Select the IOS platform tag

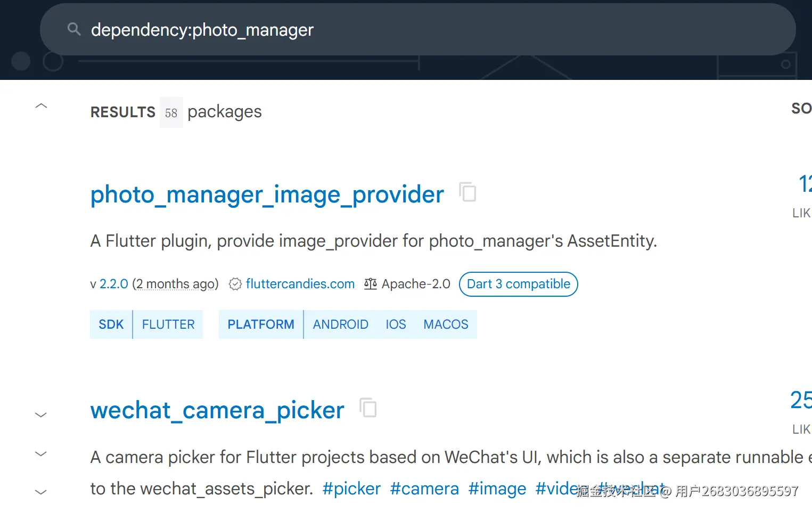[396, 324]
